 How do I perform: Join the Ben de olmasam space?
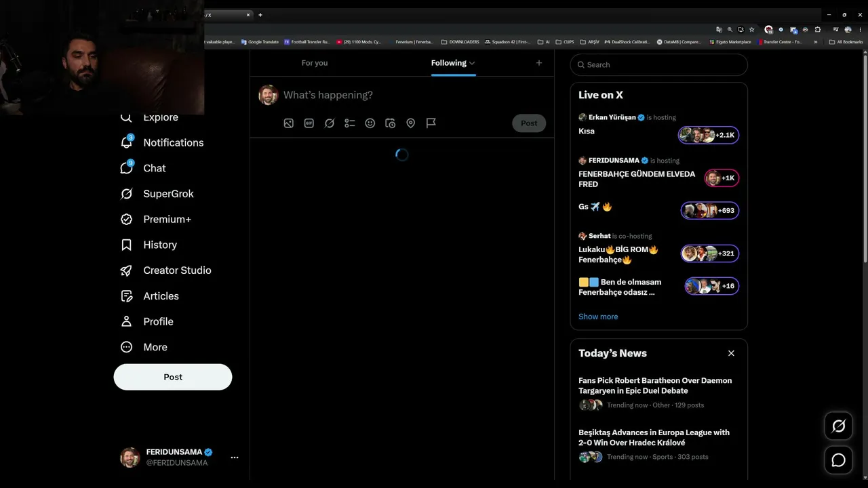712,286
